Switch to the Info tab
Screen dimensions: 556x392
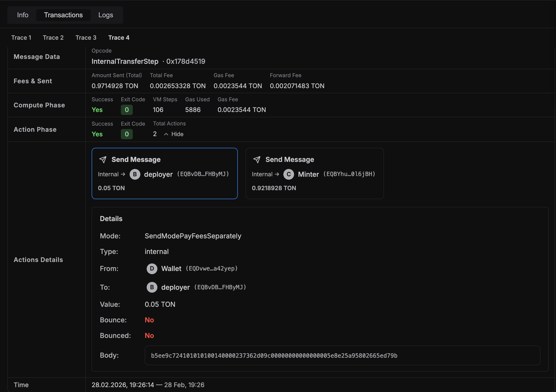point(22,15)
